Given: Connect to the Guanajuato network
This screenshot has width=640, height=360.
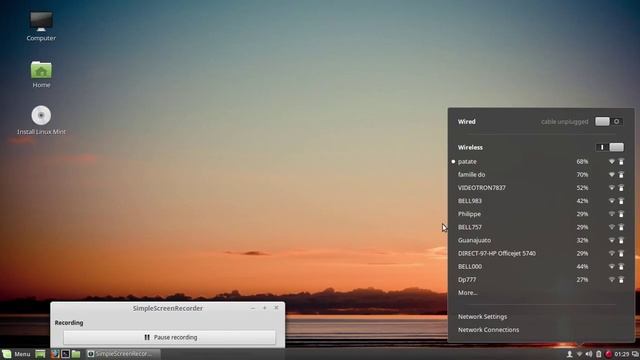Looking at the screenshot, I should coord(541,240).
